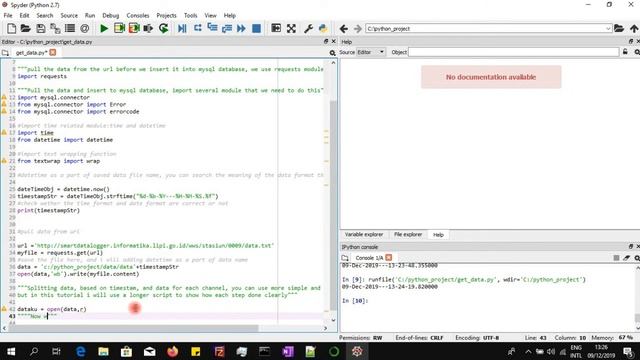Click the Object input field
The image size is (640, 360).
pos(513,52)
